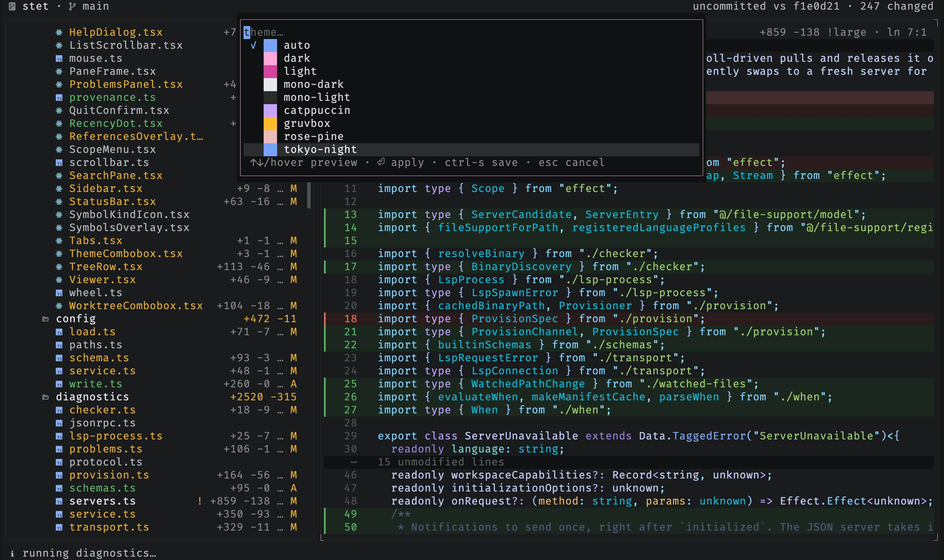Click the warning mark on the servers.ts row
Viewport: 944px width, 560px height.
click(x=200, y=501)
